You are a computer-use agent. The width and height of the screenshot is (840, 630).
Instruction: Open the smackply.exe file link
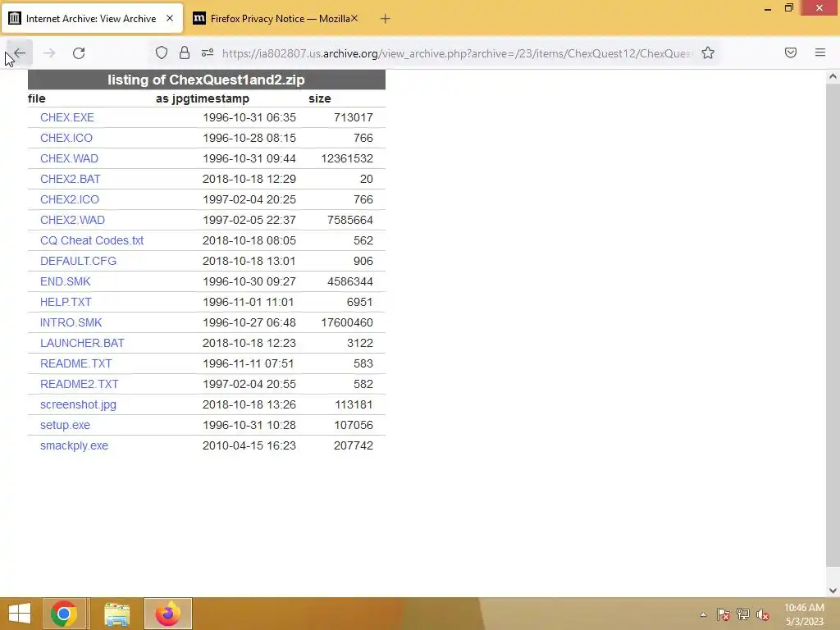(74, 445)
